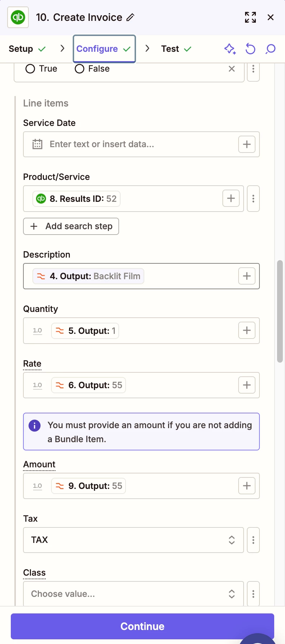The height and width of the screenshot is (644, 285).
Task: Click plus icon in Service Date field
Action: pyautogui.click(x=247, y=144)
